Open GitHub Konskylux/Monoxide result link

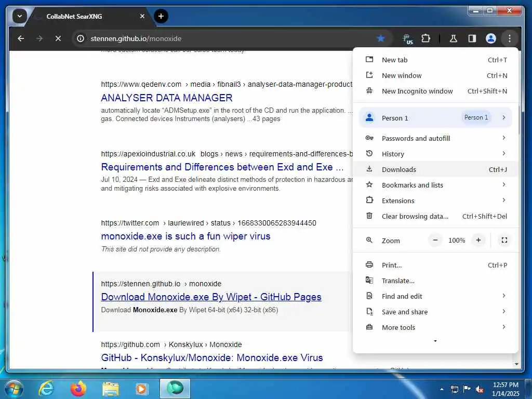click(x=212, y=357)
